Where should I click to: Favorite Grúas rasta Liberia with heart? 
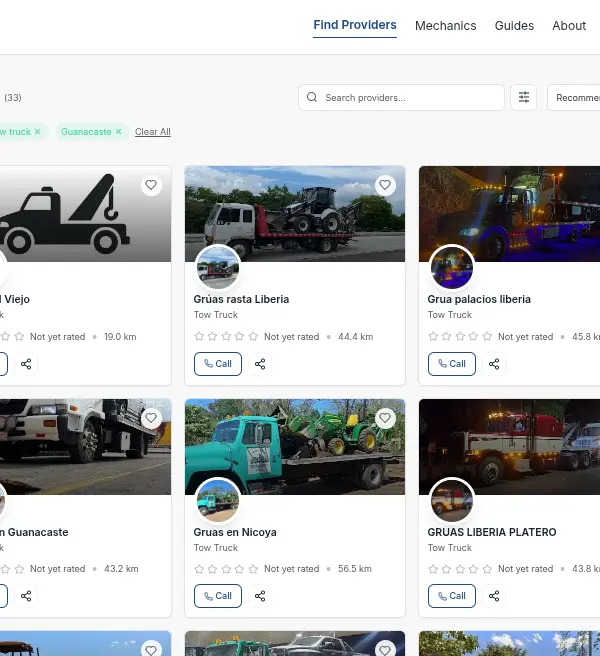(385, 185)
